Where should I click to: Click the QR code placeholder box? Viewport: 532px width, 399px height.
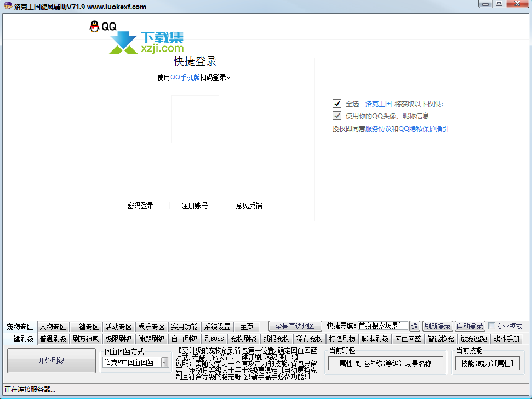195,119
